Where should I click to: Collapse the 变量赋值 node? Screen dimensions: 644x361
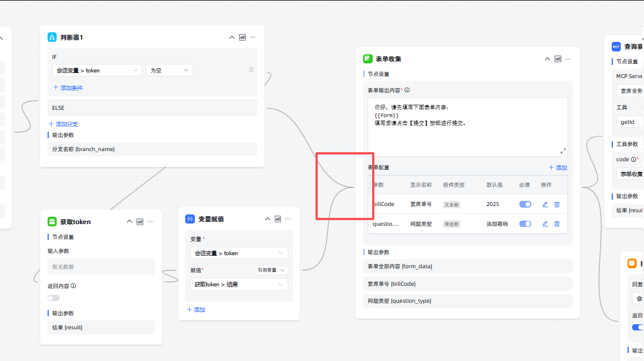pos(267,219)
